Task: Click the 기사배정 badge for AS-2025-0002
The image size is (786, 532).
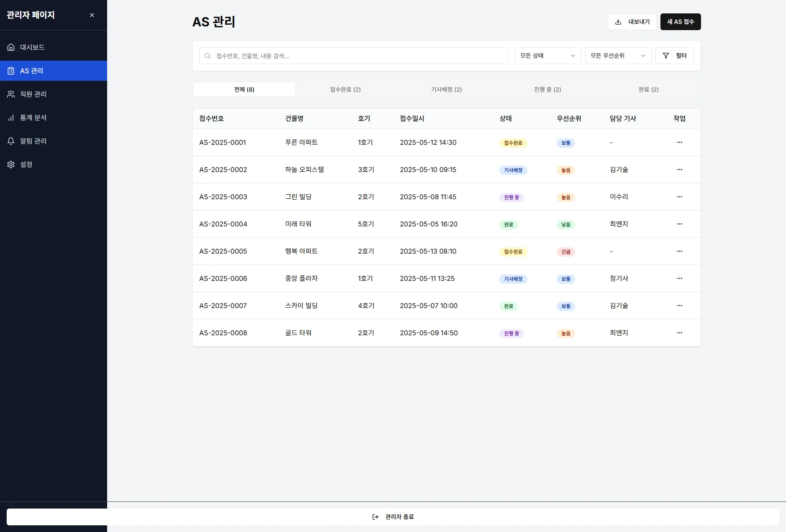Action: click(513, 170)
